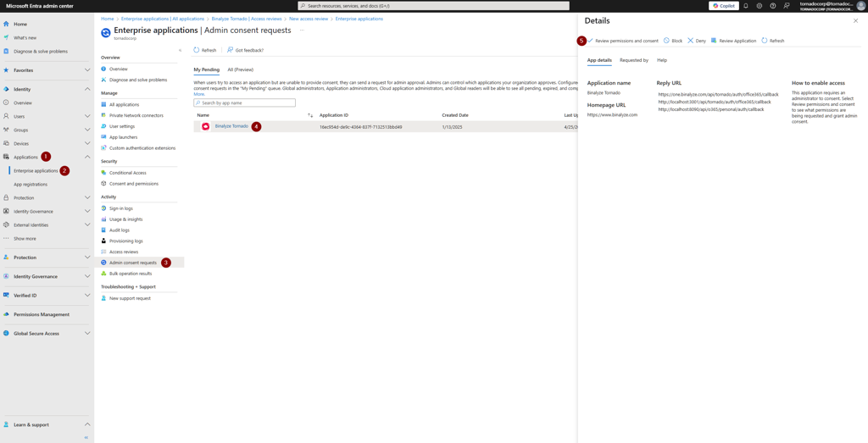Expand the Verified ID section
868x443 pixels.
click(x=87, y=296)
